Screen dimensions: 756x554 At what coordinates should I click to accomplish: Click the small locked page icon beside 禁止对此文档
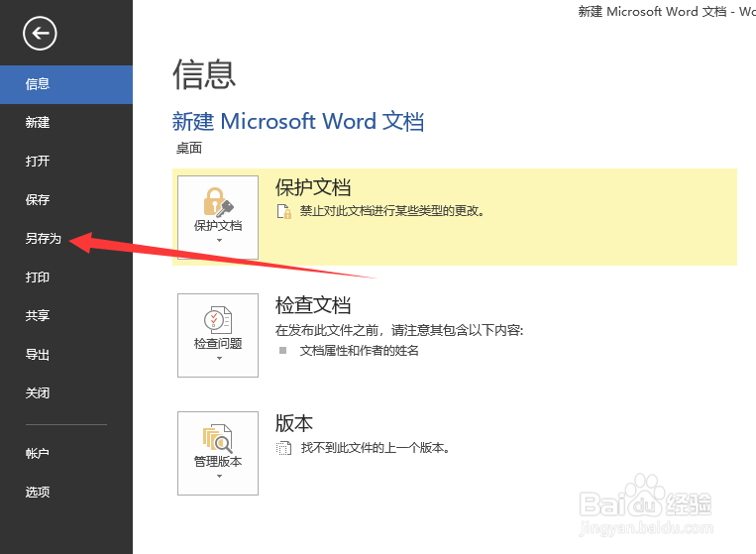pos(284,211)
